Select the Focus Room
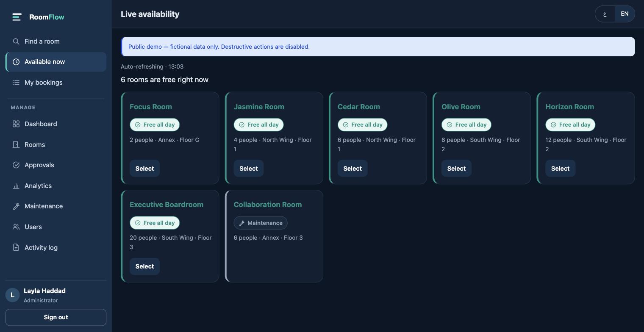The image size is (644, 332). tap(144, 169)
